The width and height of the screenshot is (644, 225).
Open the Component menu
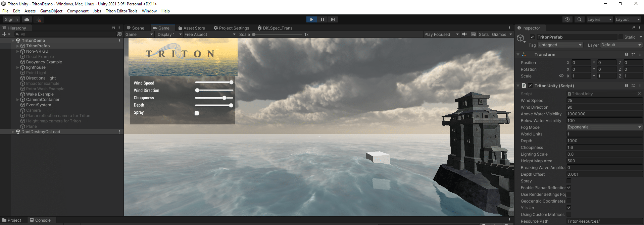(x=78, y=11)
